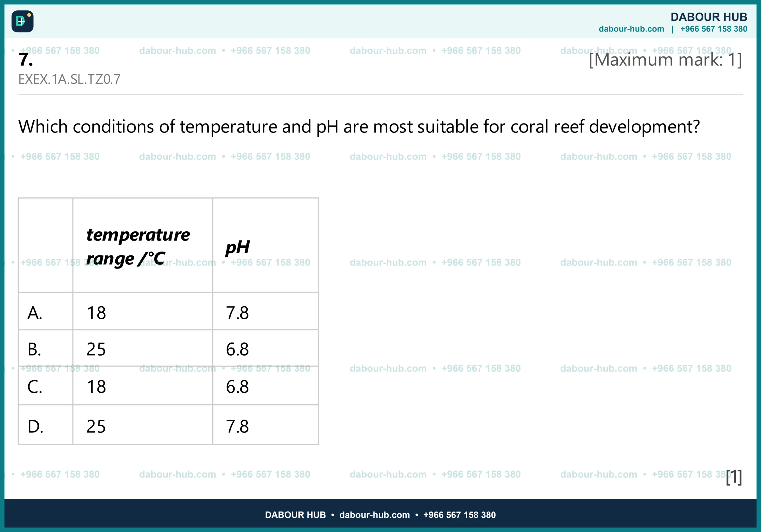Click pH 7.8 in row D
761x532 pixels.
tap(237, 426)
